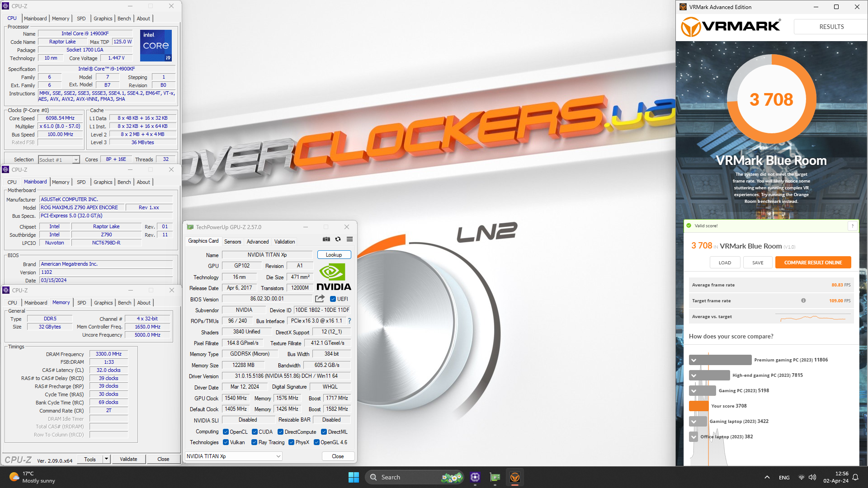Take a GPU-Z screenshot with the camera icon
This screenshot has width=868, height=488.
coord(326,239)
